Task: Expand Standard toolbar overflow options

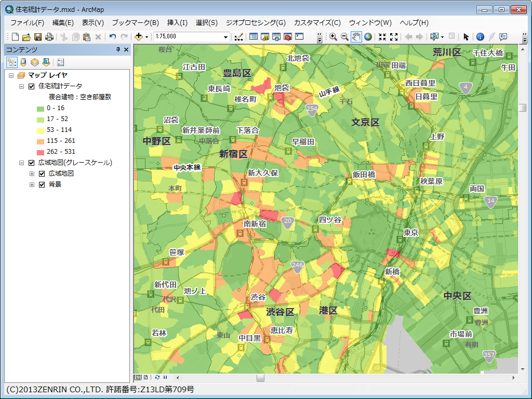Action: coord(320,37)
